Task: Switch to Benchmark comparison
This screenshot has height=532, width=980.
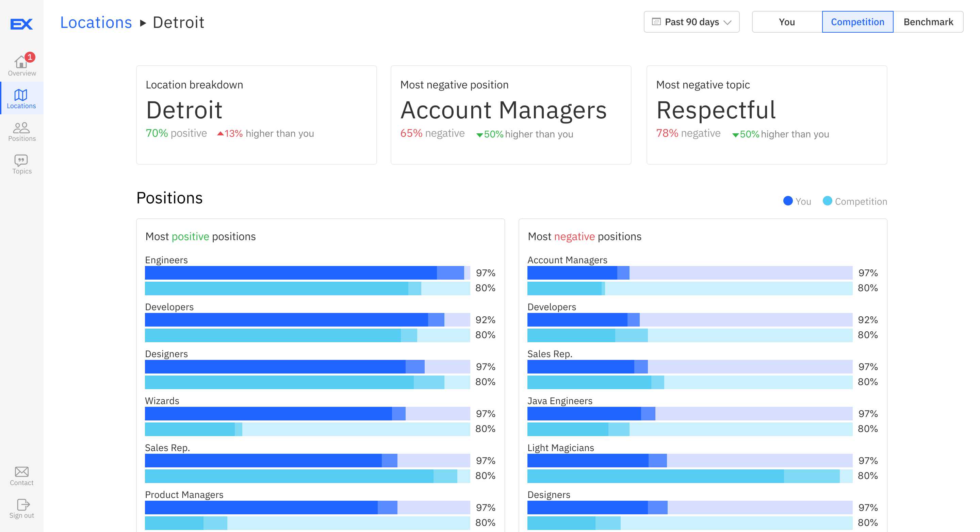Action: pyautogui.click(x=928, y=22)
